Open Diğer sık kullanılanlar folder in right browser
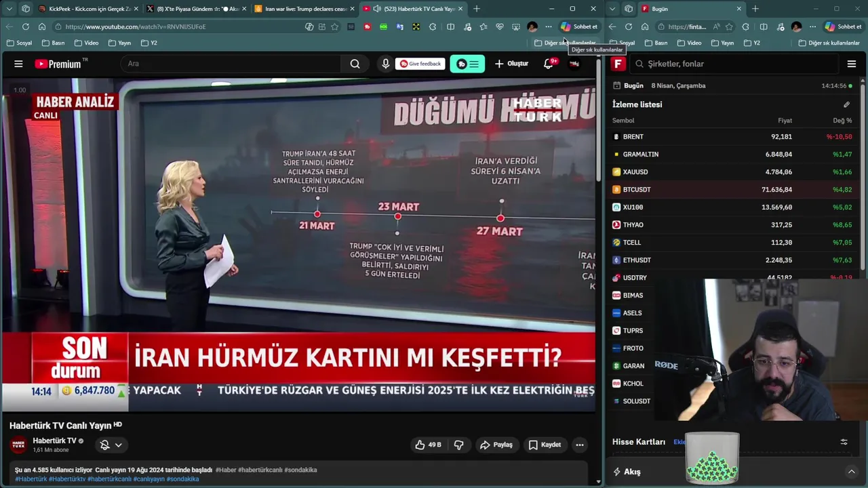The width and height of the screenshot is (868, 488). [829, 43]
